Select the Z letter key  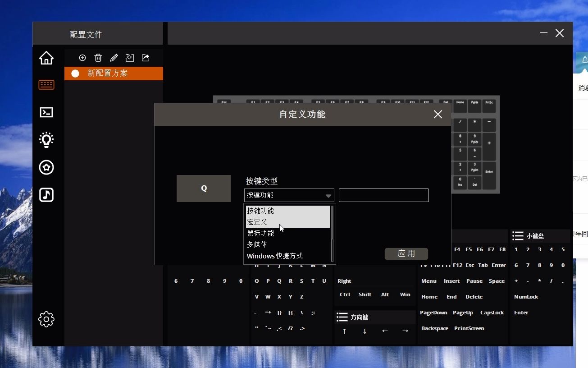coord(302,297)
